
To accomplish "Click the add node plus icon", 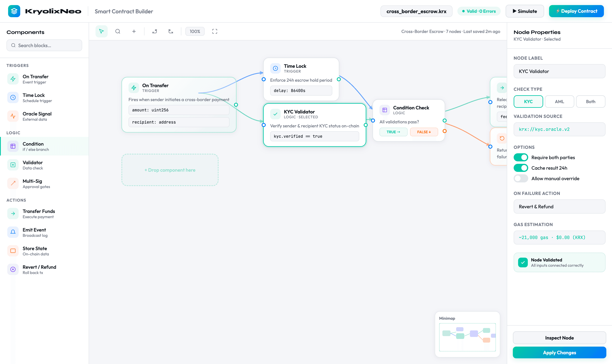I will (134, 31).
